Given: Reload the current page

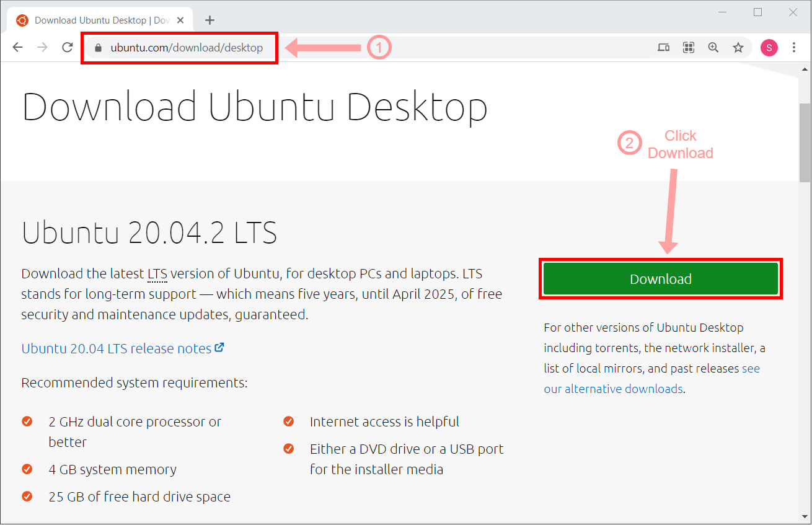Looking at the screenshot, I should [68, 47].
